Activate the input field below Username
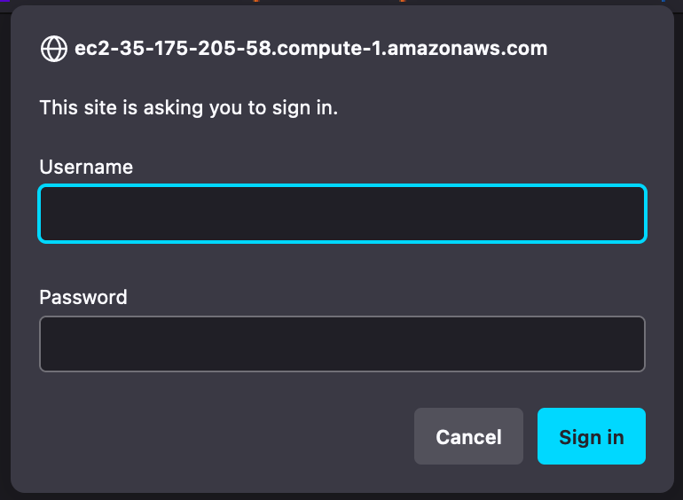The width and height of the screenshot is (683, 500). click(x=342, y=213)
